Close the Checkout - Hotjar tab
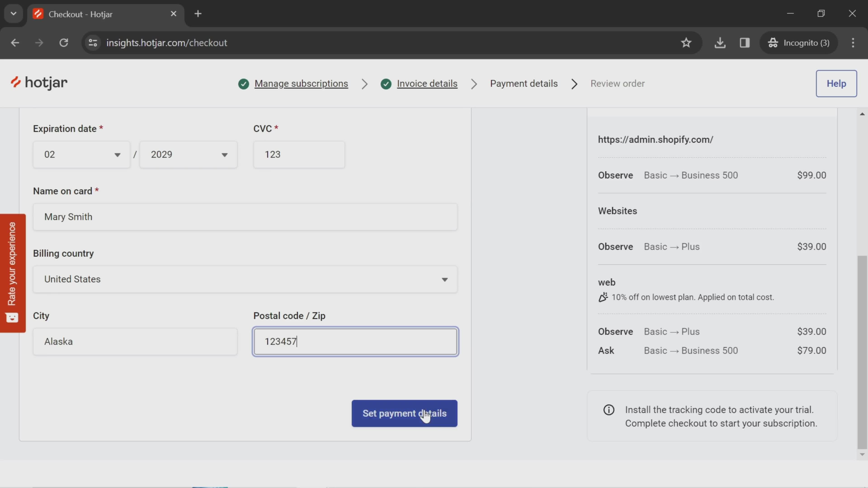Screen dimensions: 868x488 (174, 14)
